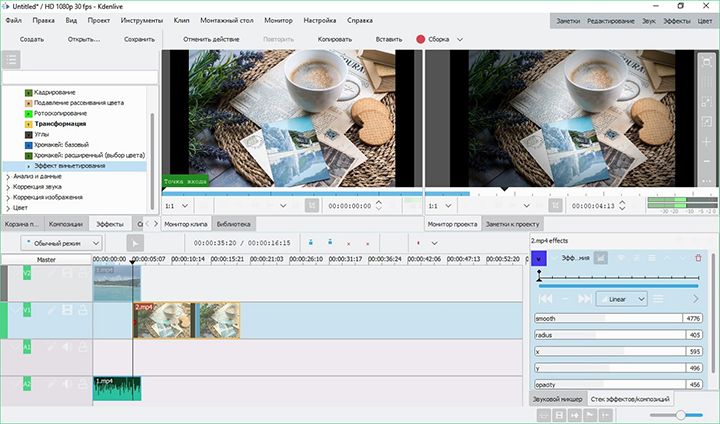This screenshot has width=720, height=424.
Task: Collapse the vignette effect with blue chevron
Action: pos(539,258)
